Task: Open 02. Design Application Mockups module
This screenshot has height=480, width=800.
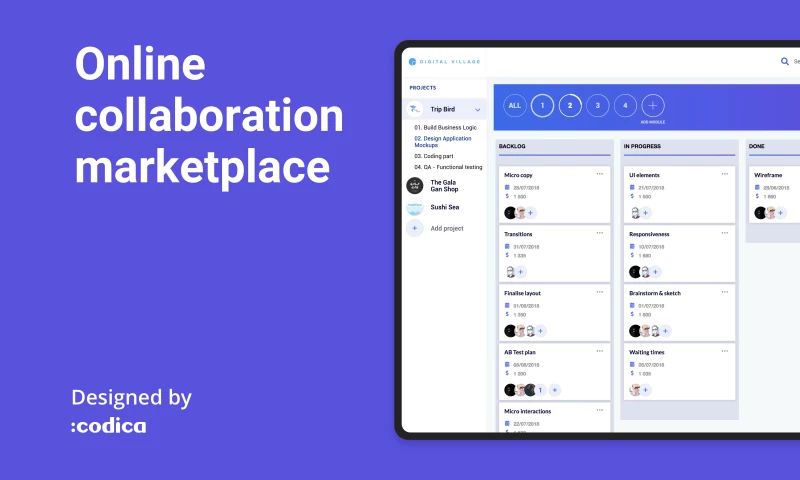Action: point(443,142)
